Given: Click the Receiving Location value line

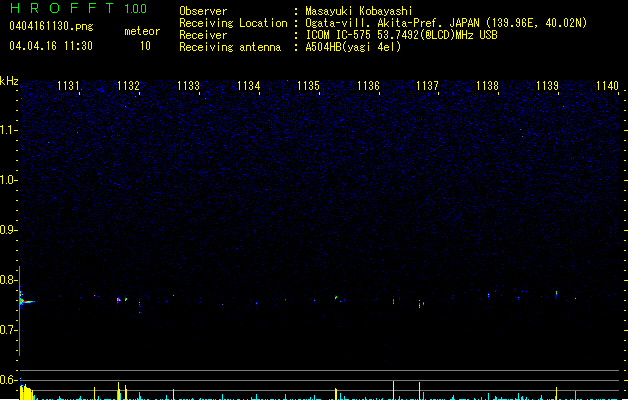Looking at the screenshot, I should [x=446, y=23].
